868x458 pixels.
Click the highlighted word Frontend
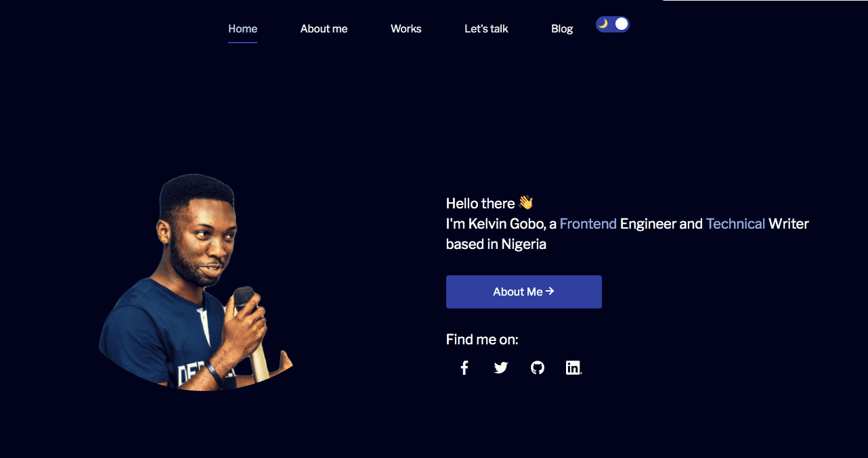click(588, 224)
